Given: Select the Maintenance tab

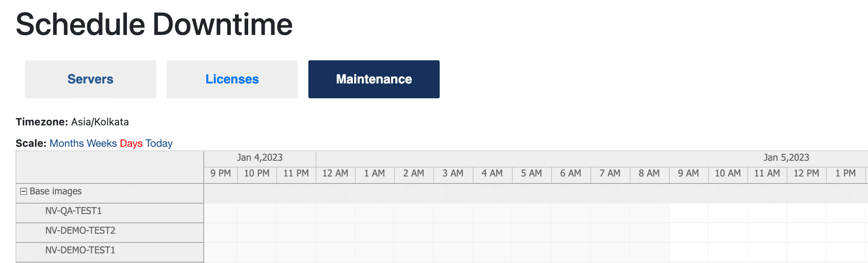Looking at the screenshot, I should pyautogui.click(x=374, y=79).
